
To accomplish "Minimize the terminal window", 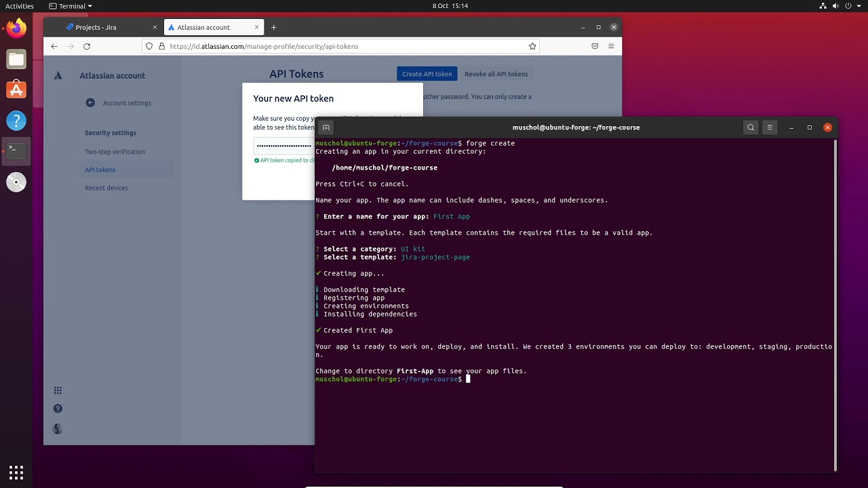I will click(x=791, y=127).
